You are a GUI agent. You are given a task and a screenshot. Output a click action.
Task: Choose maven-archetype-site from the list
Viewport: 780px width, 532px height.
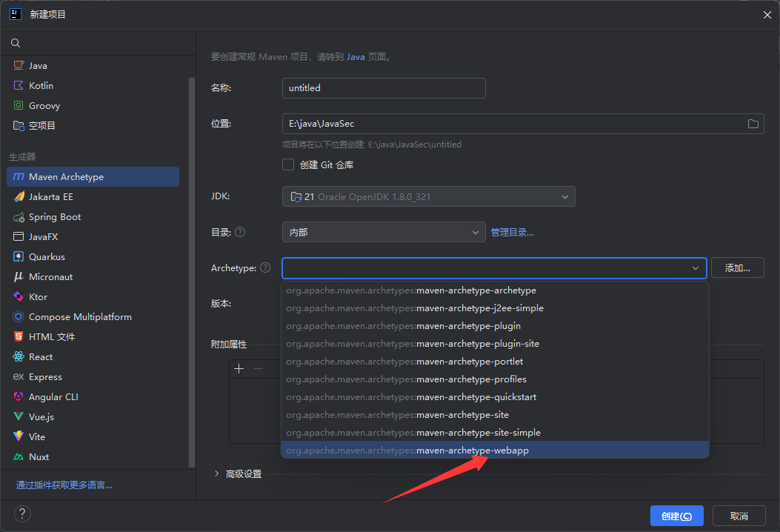click(495, 414)
